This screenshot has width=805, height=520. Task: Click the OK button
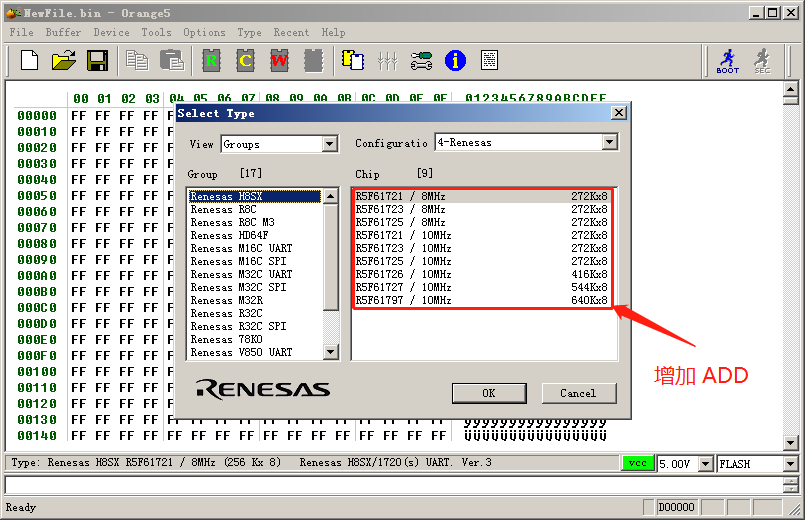[x=488, y=393]
